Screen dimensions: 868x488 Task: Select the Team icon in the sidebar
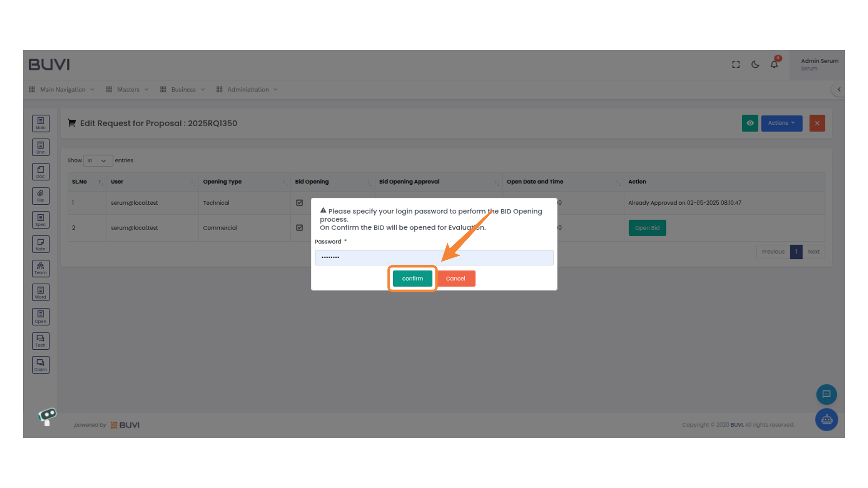pyautogui.click(x=41, y=268)
